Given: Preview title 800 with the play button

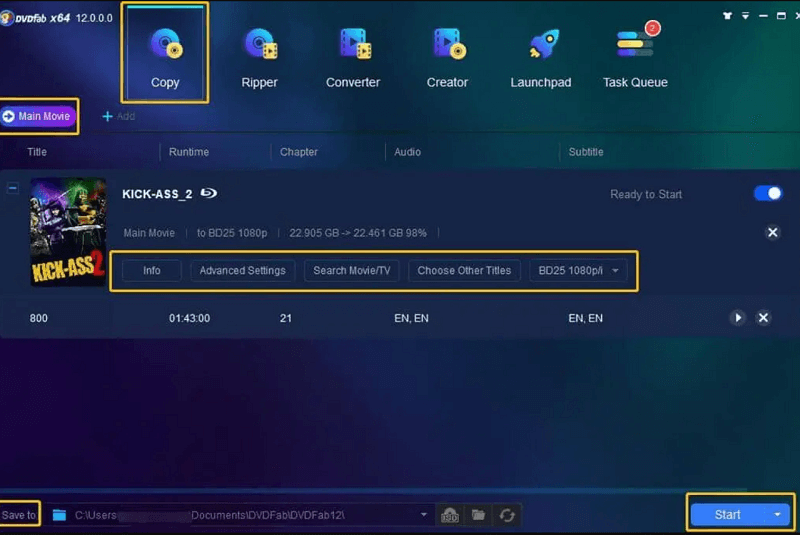Looking at the screenshot, I should (738, 318).
